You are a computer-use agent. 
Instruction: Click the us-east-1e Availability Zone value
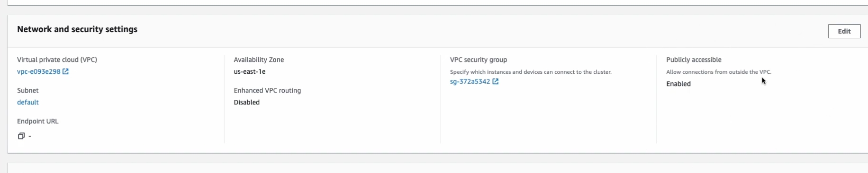(x=250, y=72)
